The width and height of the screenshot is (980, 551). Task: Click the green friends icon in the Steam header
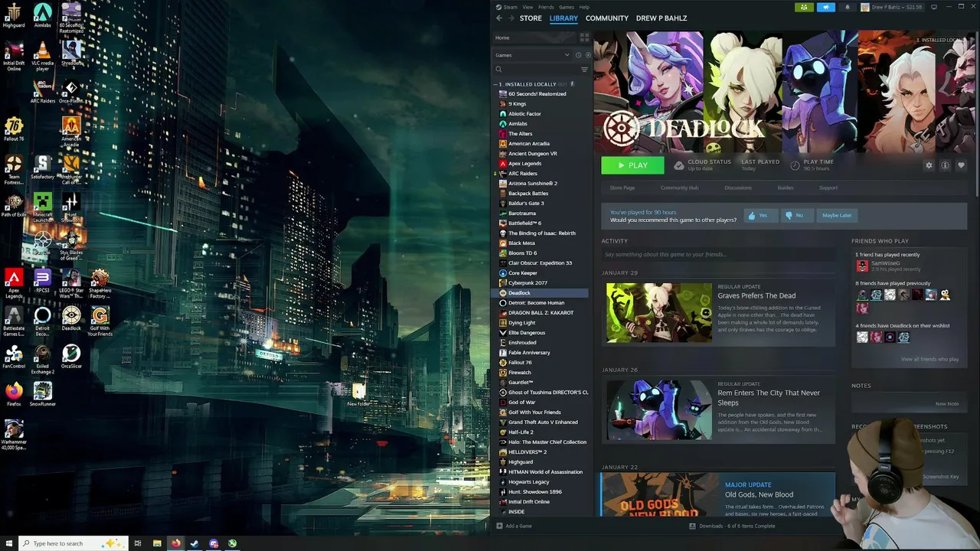coord(803,7)
